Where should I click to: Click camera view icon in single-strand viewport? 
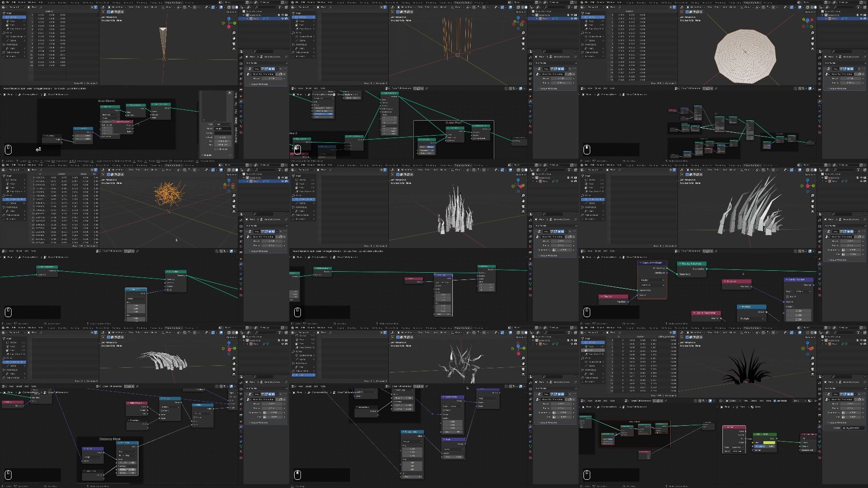[234, 44]
